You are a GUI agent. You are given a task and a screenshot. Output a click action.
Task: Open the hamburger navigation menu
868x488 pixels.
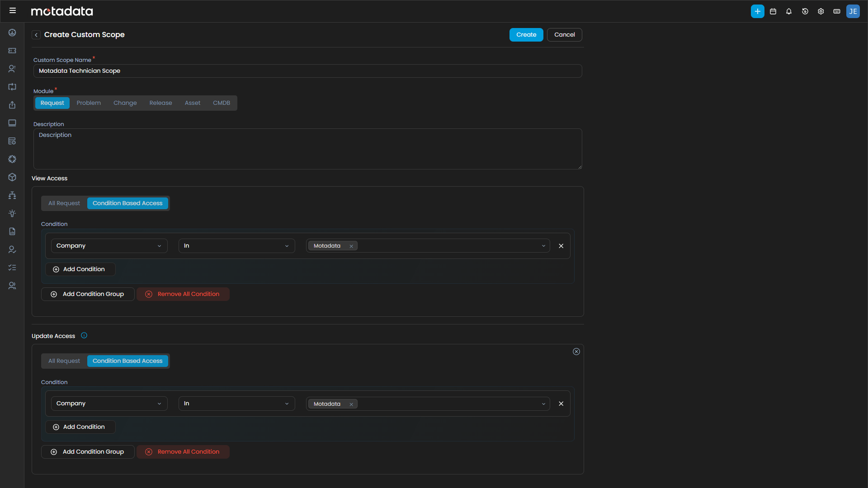13,11
